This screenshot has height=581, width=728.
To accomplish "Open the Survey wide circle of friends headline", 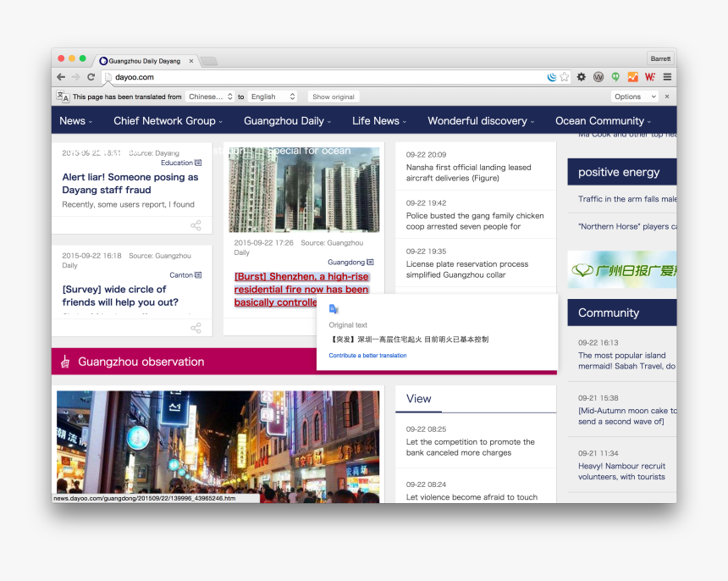I will coord(120,296).
